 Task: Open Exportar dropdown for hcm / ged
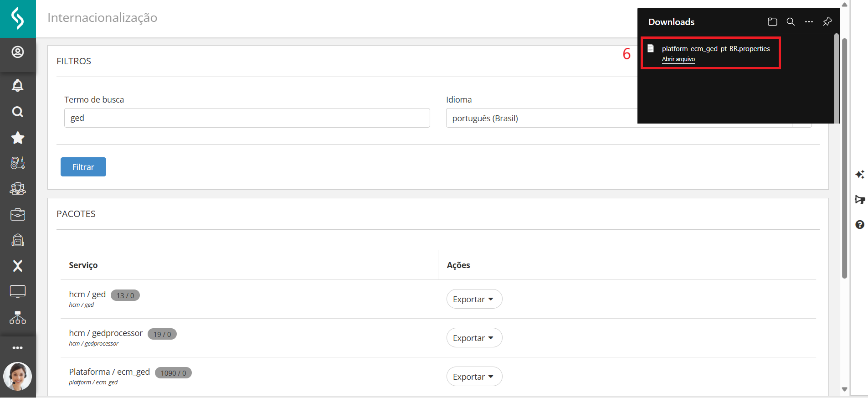click(474, 299)
